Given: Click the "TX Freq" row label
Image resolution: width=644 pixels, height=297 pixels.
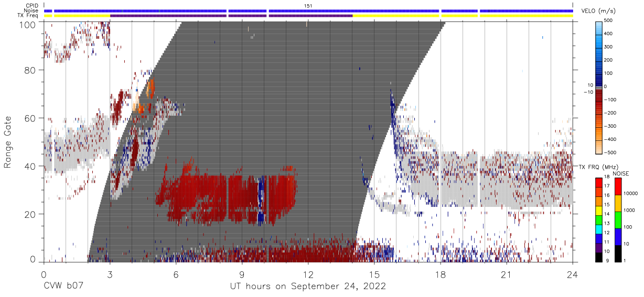Looking at the screenshot, I should pos(29,16).
